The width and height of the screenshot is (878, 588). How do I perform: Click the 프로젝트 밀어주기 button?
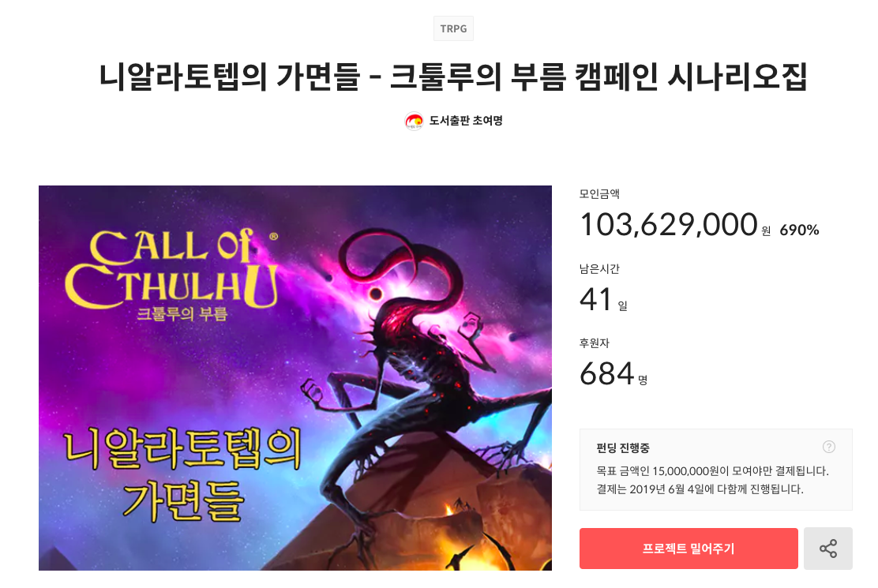coord(689,549)
